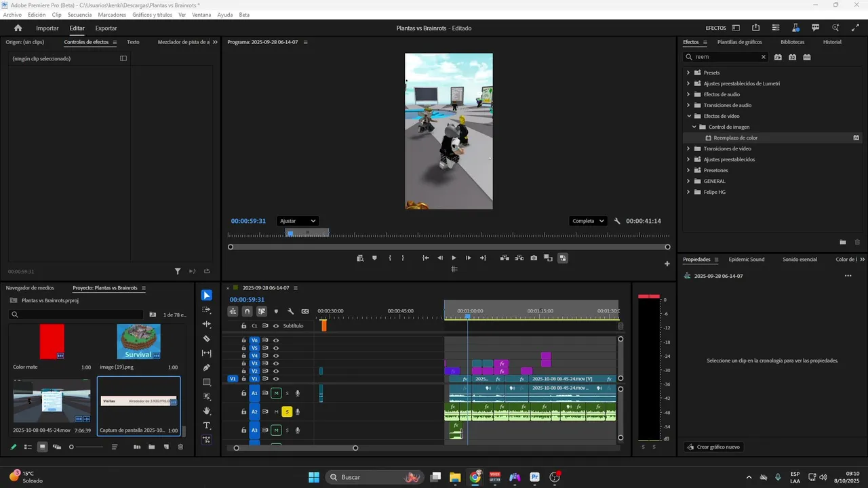Click the Home icon
Screen dimensions: 868x488
[18, 28]
